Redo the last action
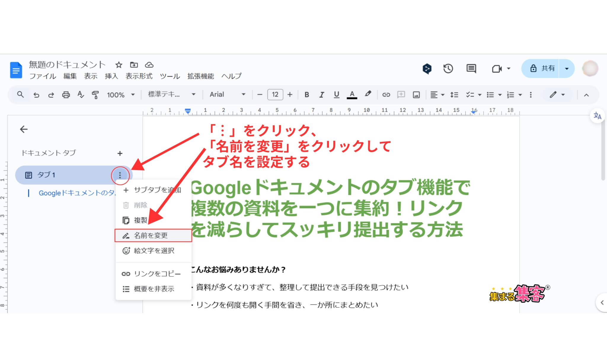This screenshot has width=607, height=364. [x=51, y=95]
